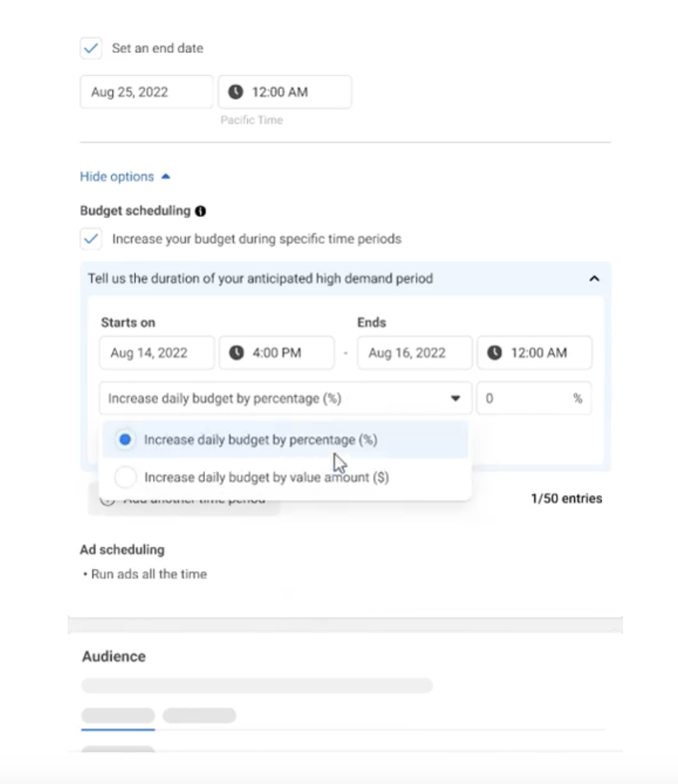Click clock icon in end date time field
The width and height of the screenshot is (678, 784).
[236, 92]
